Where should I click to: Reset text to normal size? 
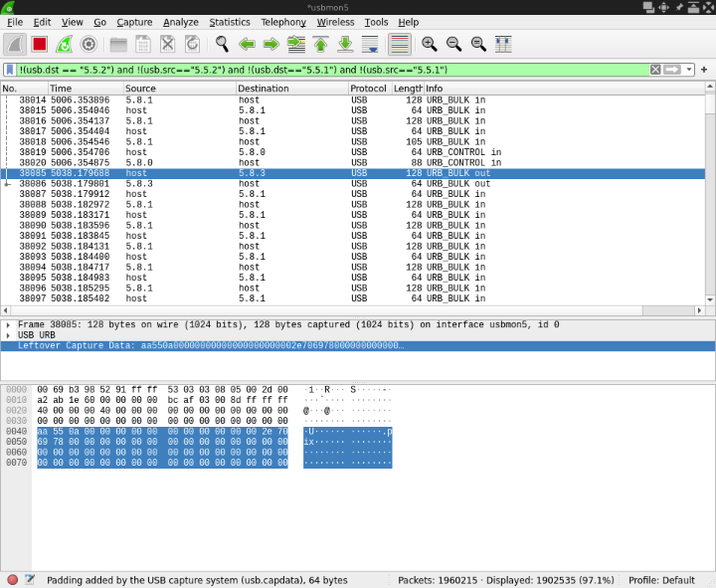[x=478, y=45]
